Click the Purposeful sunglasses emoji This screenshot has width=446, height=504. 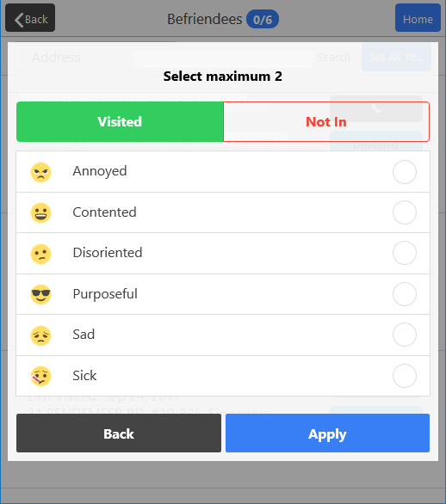pyautogui.click(x=40, y=294)
